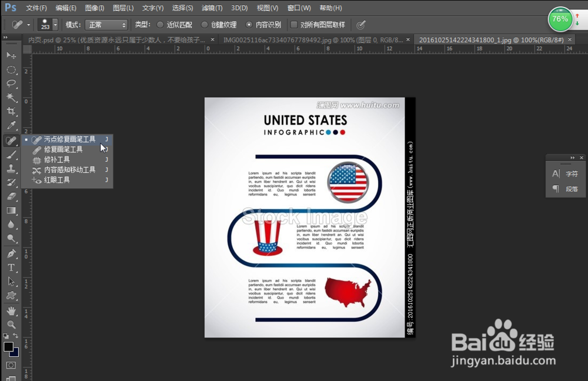Choose 内容感知移动工具 from flyout

[x=67, y=170]
